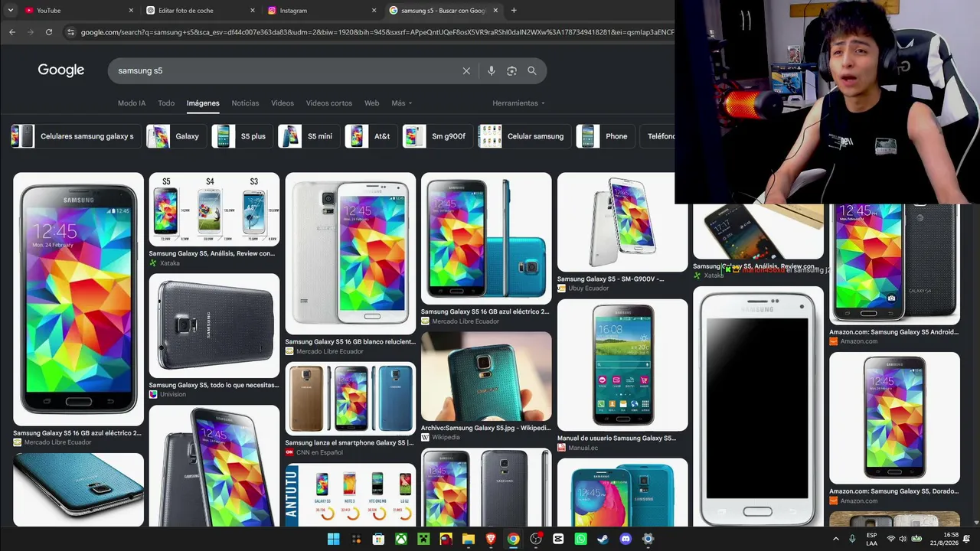Viewport: 980px width, 551px height.
Task: Open File Explorer from the taskbar
Action: point(469,539)
